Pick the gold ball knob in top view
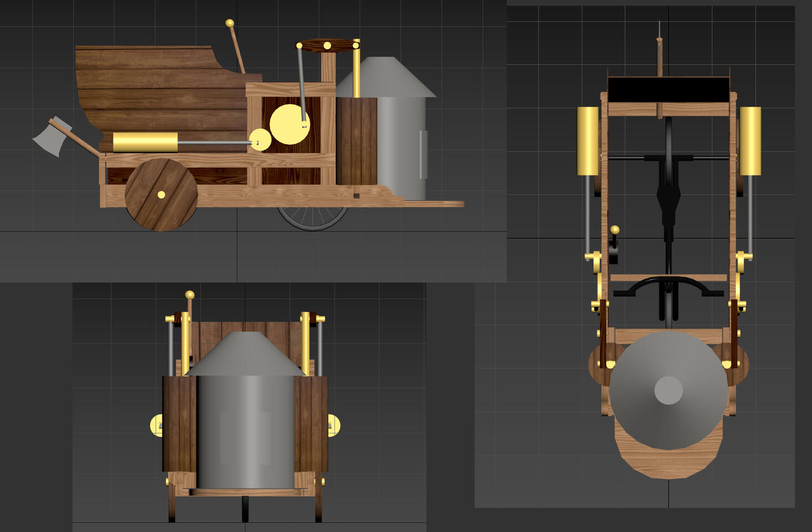 point(615,229)
